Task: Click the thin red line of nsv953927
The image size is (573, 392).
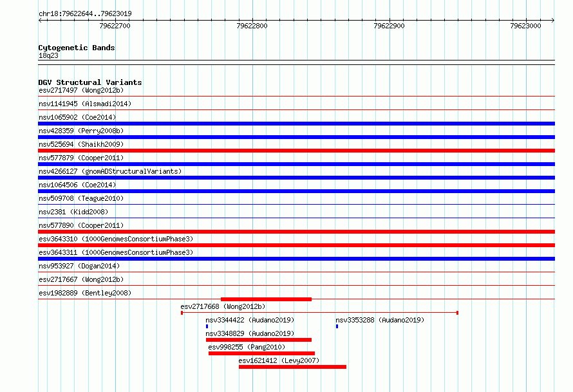Action: [x=296, y=272]
